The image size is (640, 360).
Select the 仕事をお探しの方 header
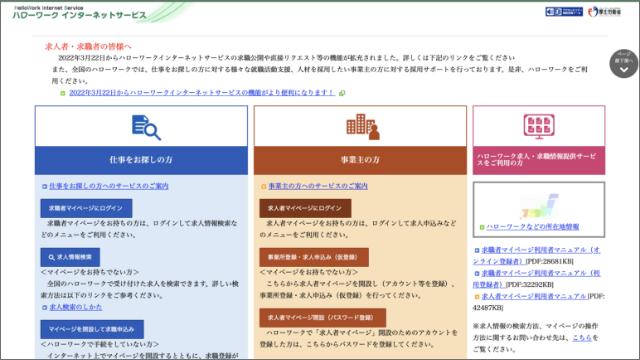(x=141, y=160)
